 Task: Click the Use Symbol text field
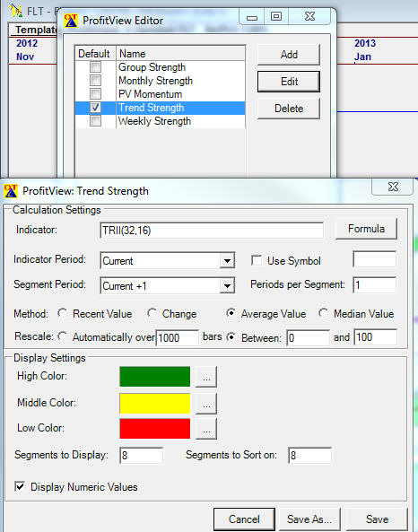(x=375, y=259)
